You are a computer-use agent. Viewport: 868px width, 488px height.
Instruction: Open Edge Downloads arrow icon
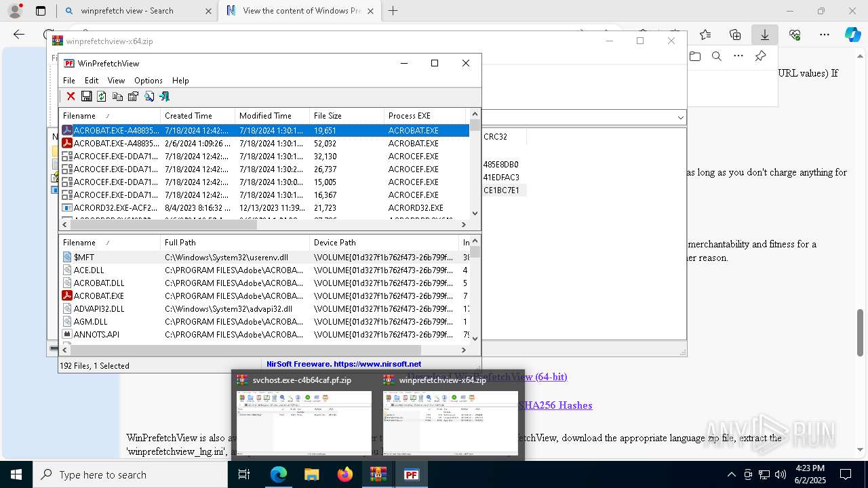tap(765, 35)
